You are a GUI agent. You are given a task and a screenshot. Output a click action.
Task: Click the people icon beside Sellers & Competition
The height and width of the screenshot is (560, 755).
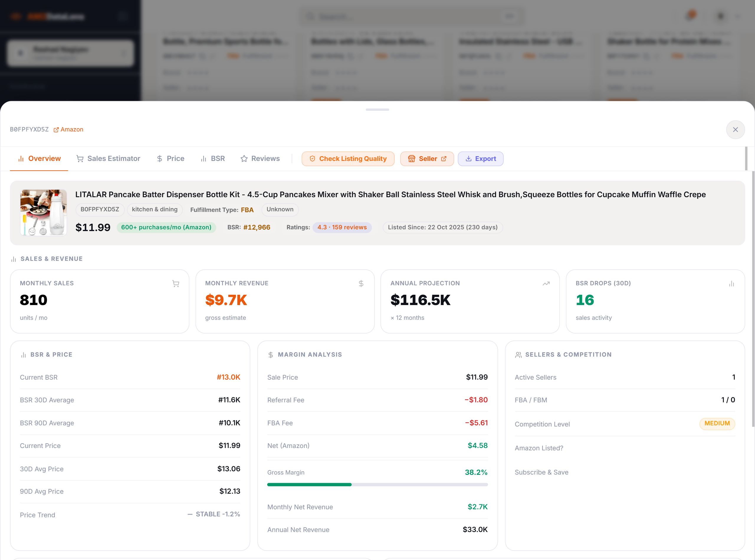pos(518,355)
